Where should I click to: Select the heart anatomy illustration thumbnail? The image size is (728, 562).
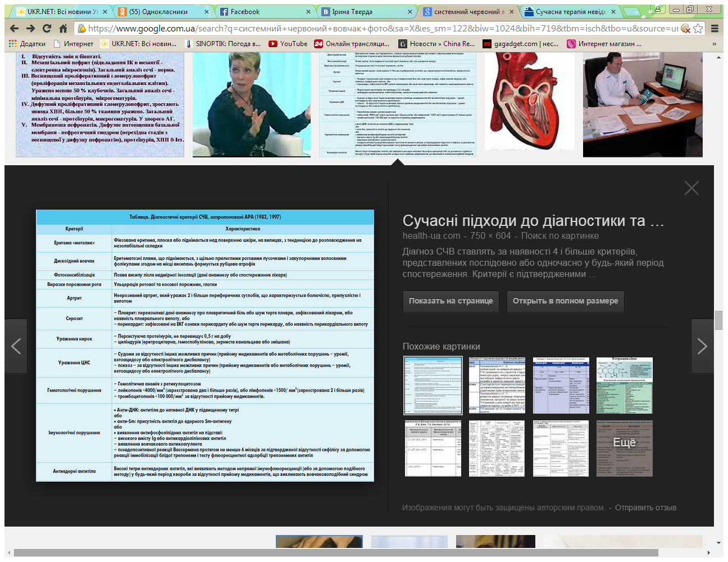click(530, 102)
